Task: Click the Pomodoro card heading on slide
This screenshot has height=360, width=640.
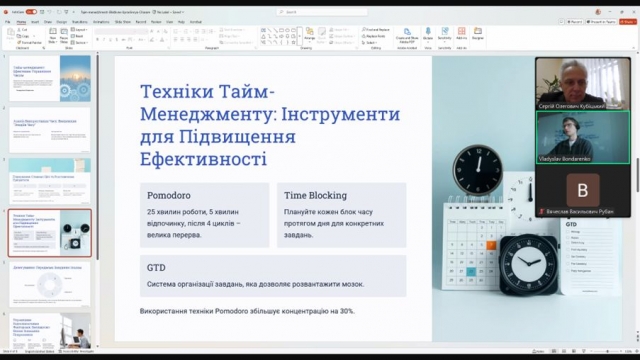Action: (x=169, y=195)
